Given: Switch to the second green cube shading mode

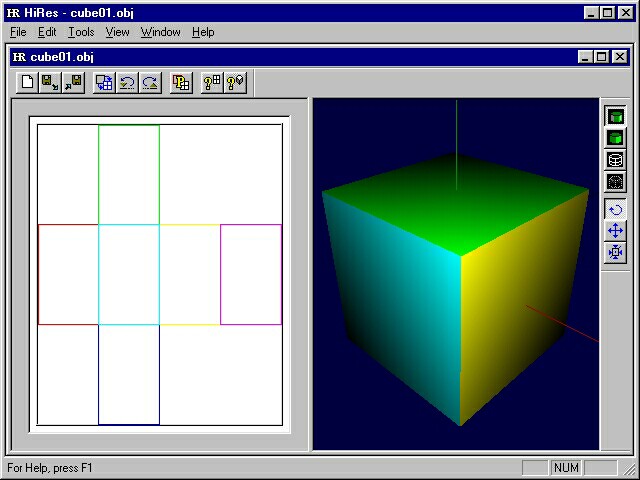Looking at the screenshot, I should click(x=616, y=138).
